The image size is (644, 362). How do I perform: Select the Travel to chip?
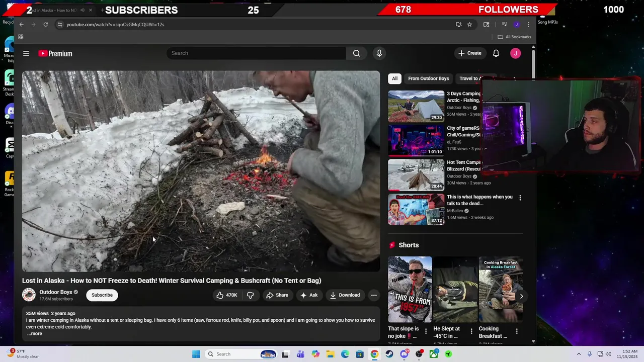pos(469,78)
